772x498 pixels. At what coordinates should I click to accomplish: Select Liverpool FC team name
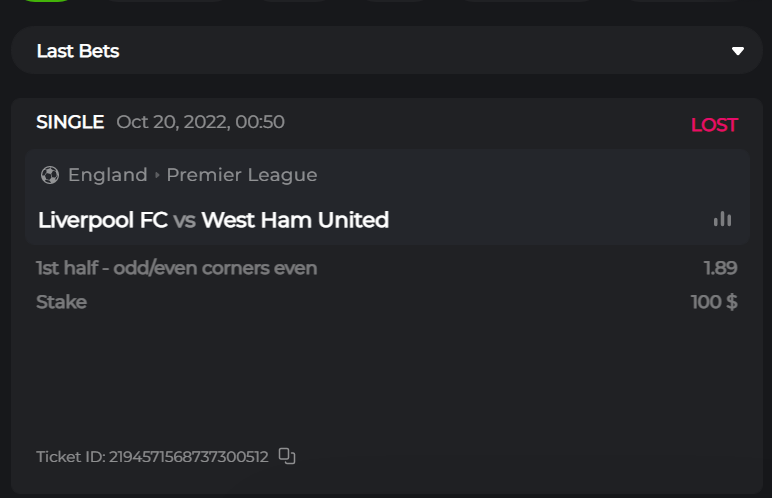(102, 220)
